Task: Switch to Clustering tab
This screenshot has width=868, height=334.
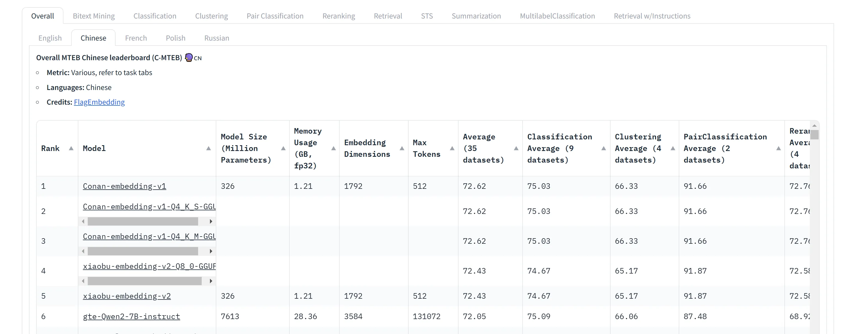Action: point(212,16)
